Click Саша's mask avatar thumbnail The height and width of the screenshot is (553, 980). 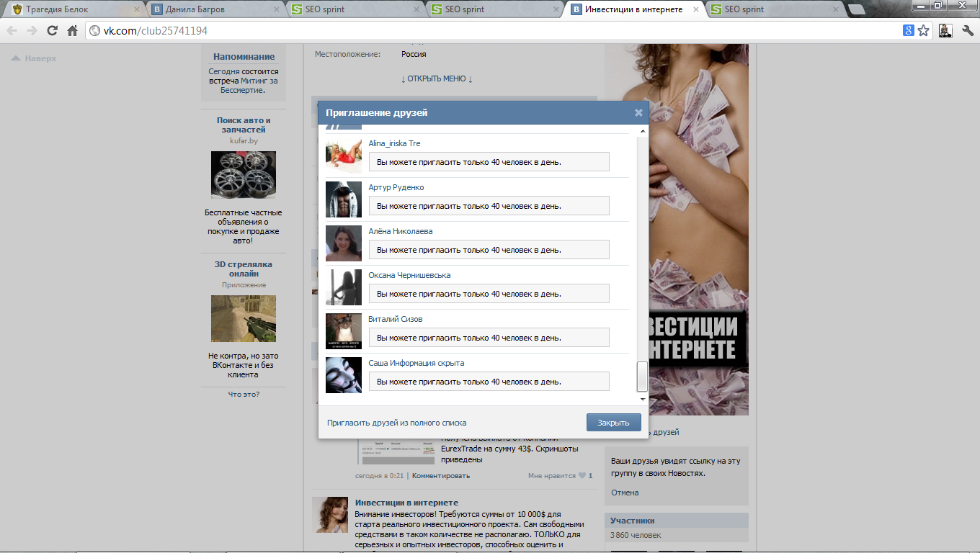click(344, 375)
